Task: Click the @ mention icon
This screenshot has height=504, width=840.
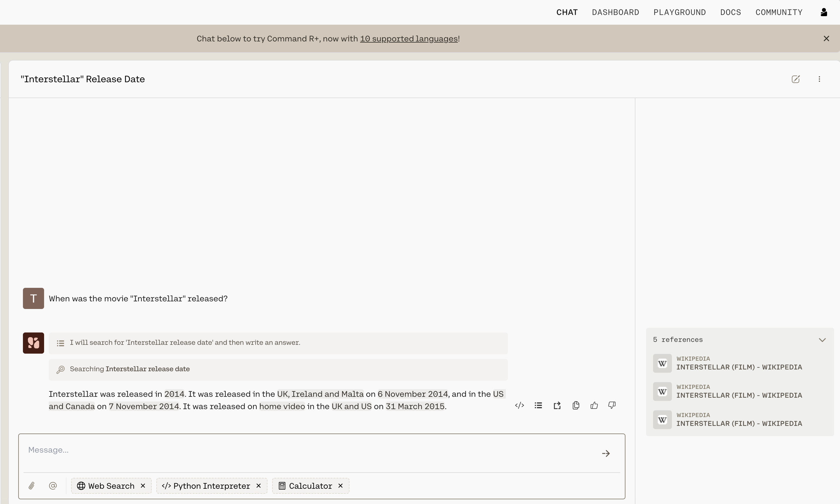Action: click(x=53, y=486)
